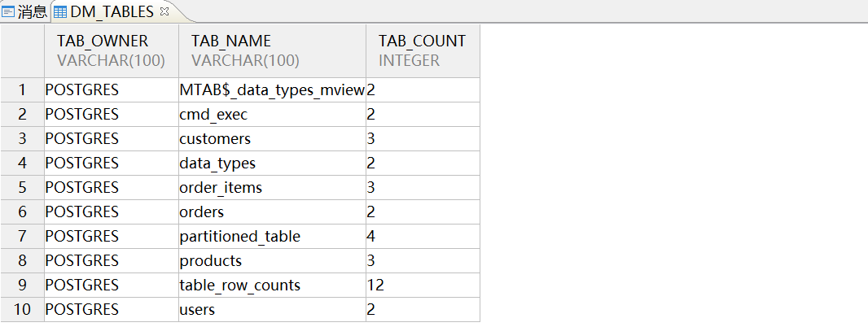Select the cmd_exec table name cell

[x=272, y=114]
